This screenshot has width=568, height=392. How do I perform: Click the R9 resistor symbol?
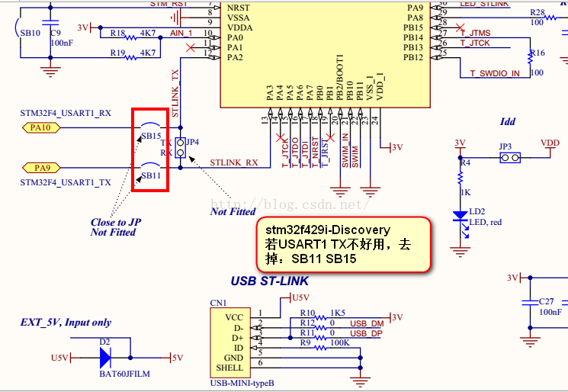[x=320, y=348]
